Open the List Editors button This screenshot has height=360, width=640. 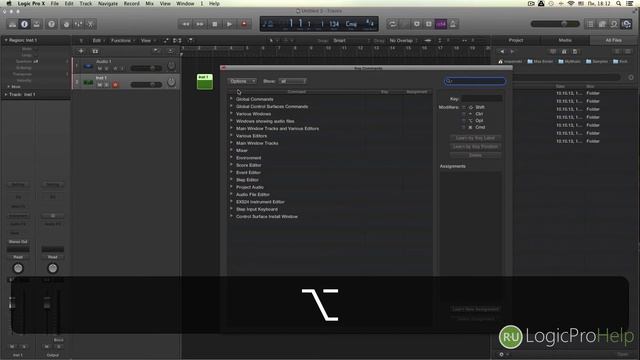(590, 24)
